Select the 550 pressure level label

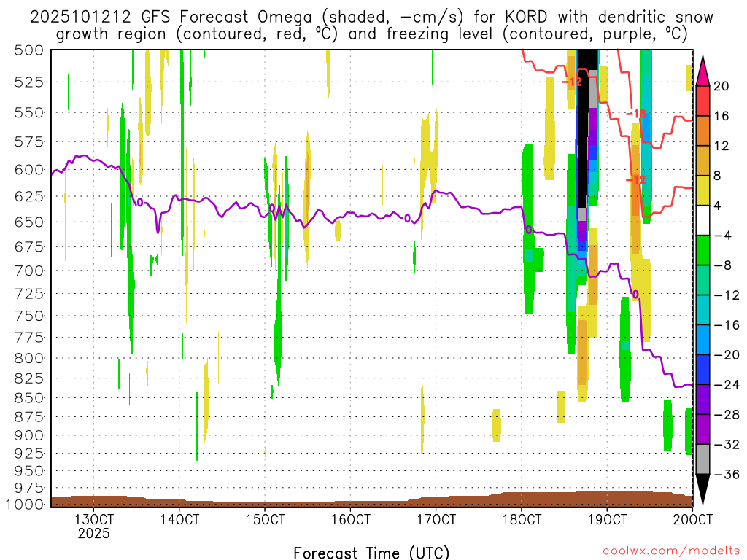pos(28,113)
